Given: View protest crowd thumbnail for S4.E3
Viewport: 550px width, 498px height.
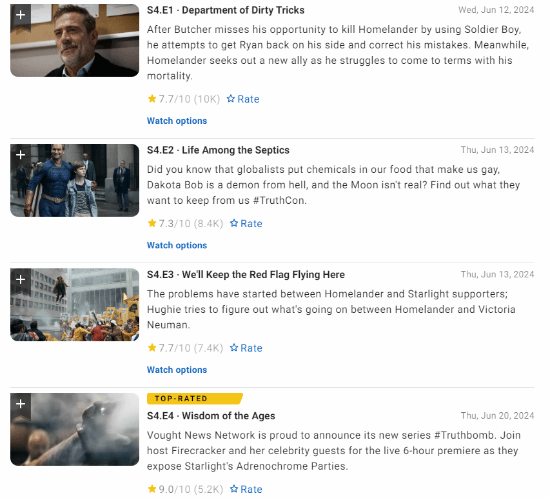Looking at the screenshot, I should (74, 305).
